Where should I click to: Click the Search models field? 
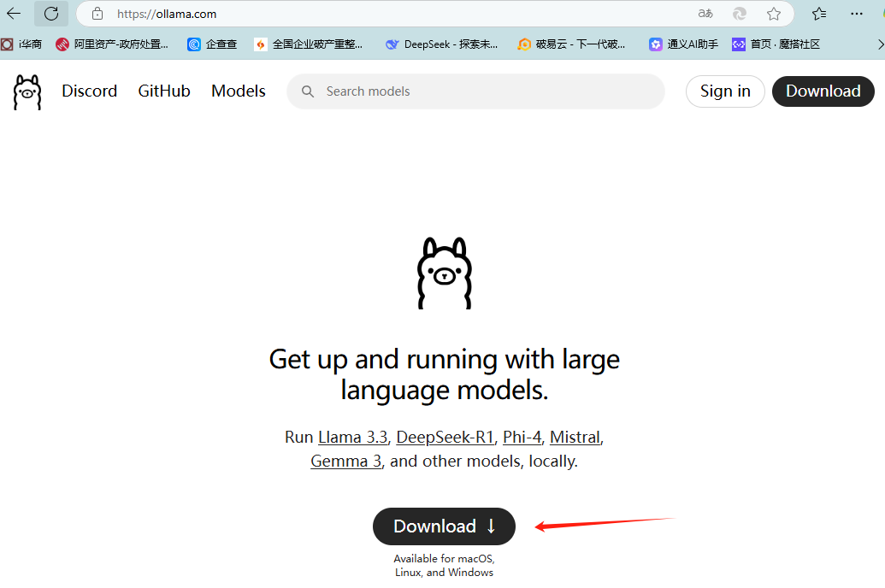[x=475, y=91]
